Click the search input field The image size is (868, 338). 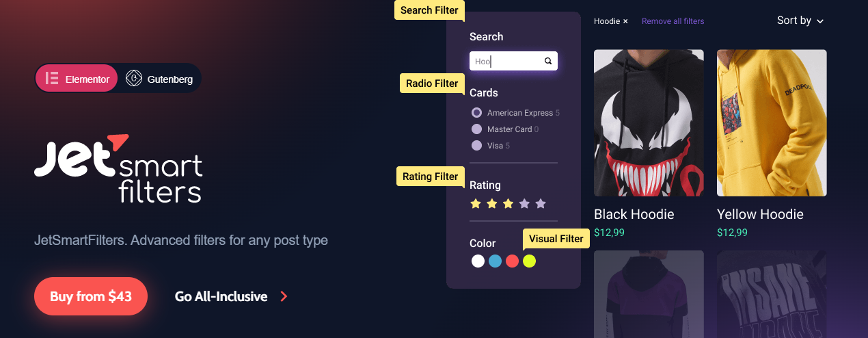point(513,61)
